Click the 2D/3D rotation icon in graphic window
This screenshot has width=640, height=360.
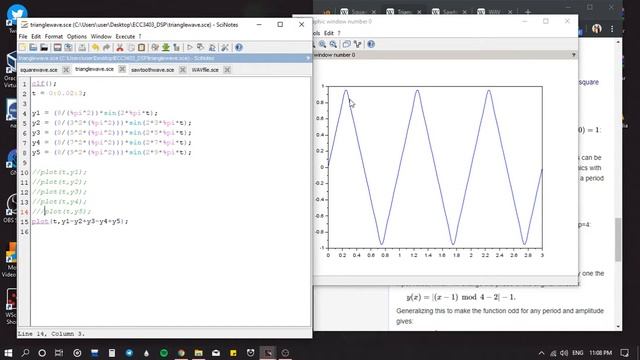[x=347, y=44]
